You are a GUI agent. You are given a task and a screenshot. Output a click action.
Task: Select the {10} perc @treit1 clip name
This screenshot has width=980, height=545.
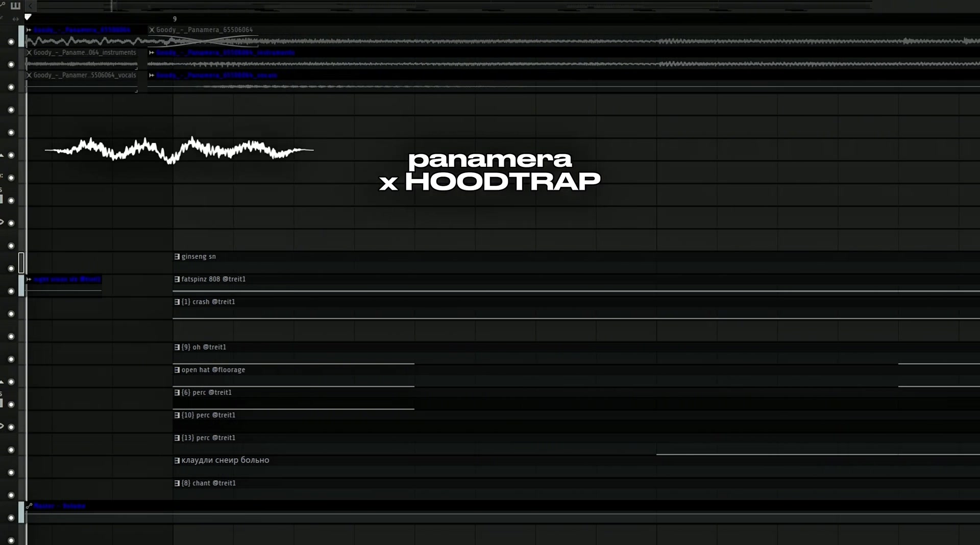pyautogui.click(x=208, y=415)
